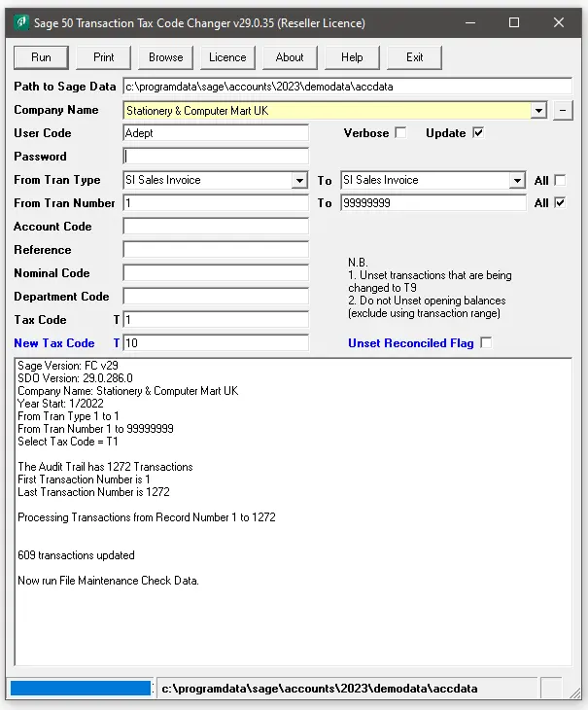Click the Department Code field

pos(216,296)
